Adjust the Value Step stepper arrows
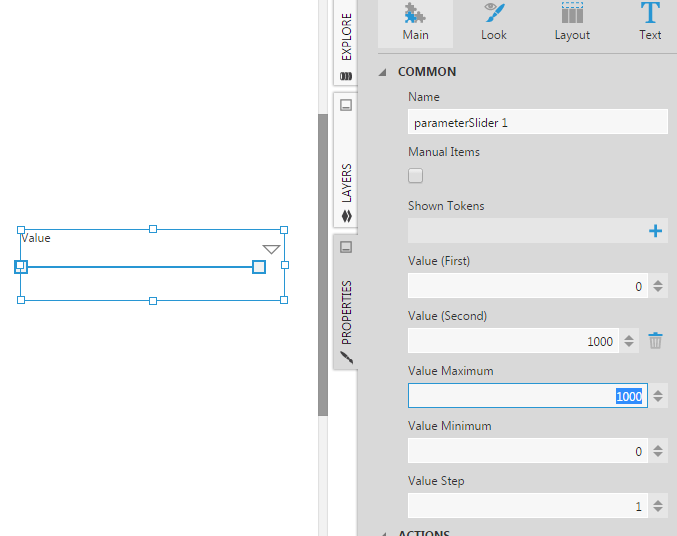The image size is (677, 536). pos(658,506)
